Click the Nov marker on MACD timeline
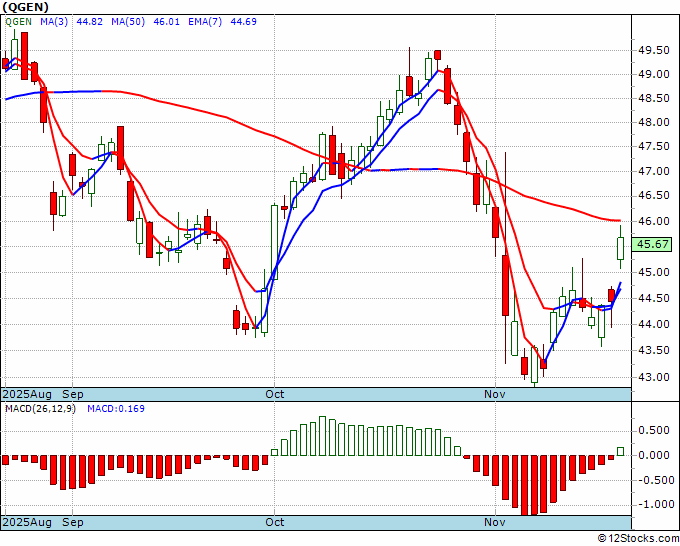This screenshot has height=546, width=680. pos(495,522)
